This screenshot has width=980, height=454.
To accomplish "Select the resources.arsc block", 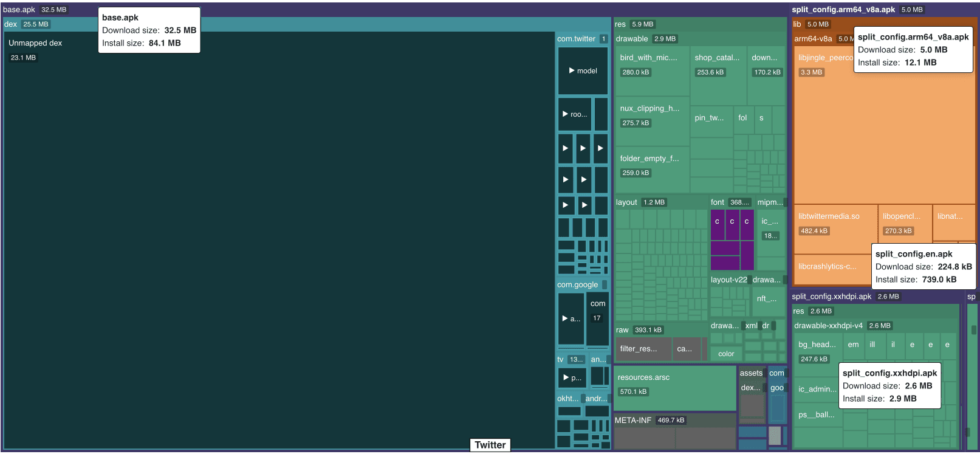I will pos(674,388).
